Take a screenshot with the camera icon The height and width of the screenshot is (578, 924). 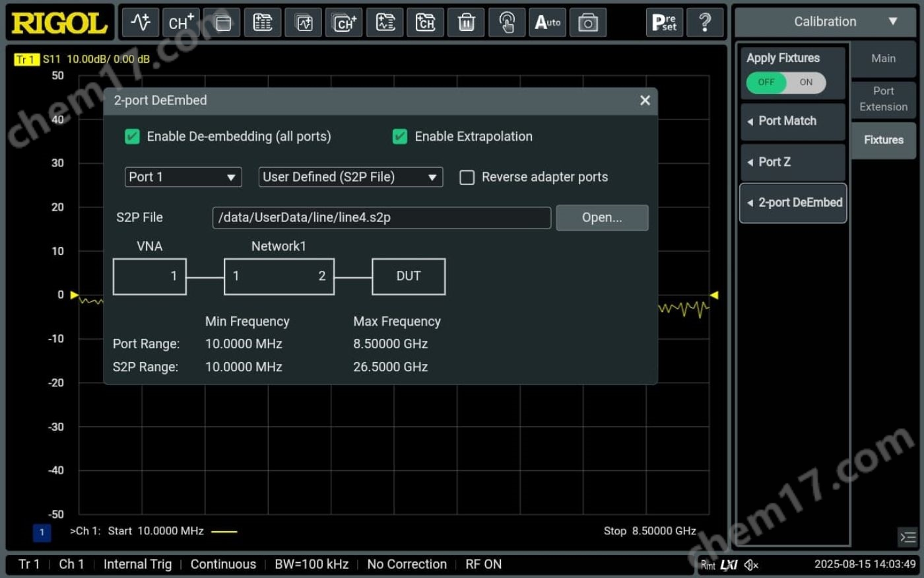click(x=587, y=22)
